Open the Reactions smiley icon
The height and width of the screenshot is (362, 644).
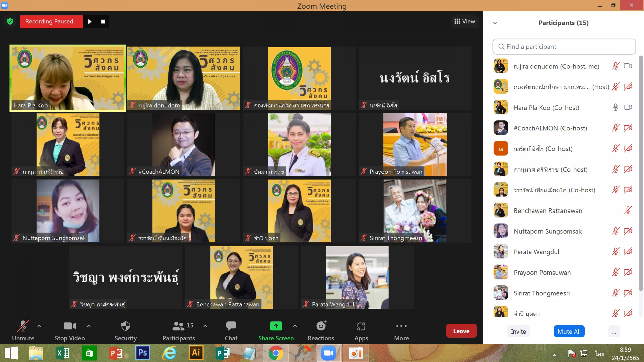(321, 326)
